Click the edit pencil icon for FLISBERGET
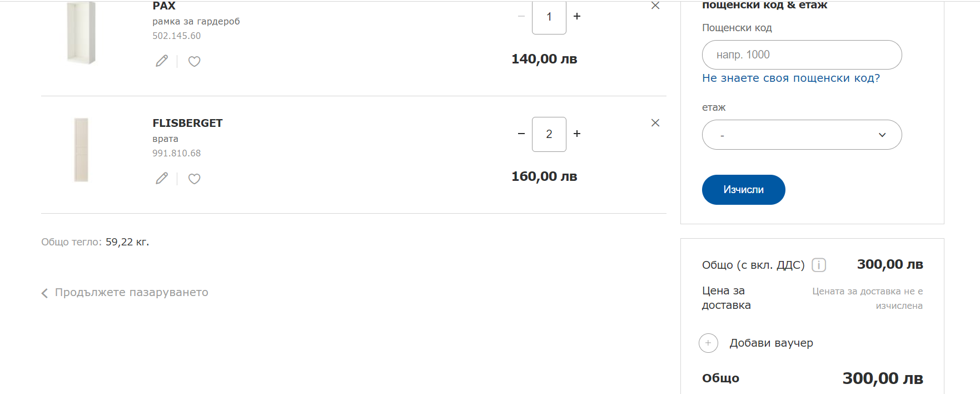 pyautogui.click(x=162, y=179)
